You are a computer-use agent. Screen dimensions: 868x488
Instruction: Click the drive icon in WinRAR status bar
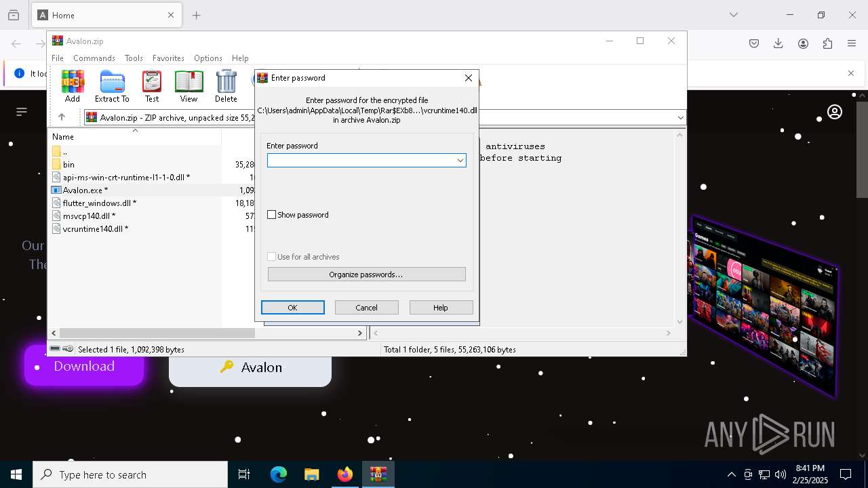(x=55, y=349)
